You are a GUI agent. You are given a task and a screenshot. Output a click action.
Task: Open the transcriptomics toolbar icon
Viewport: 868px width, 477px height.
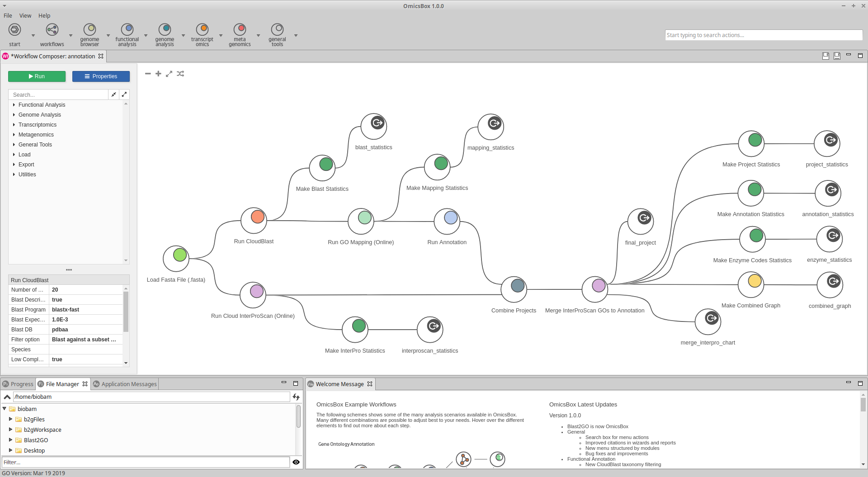point(202,30)
